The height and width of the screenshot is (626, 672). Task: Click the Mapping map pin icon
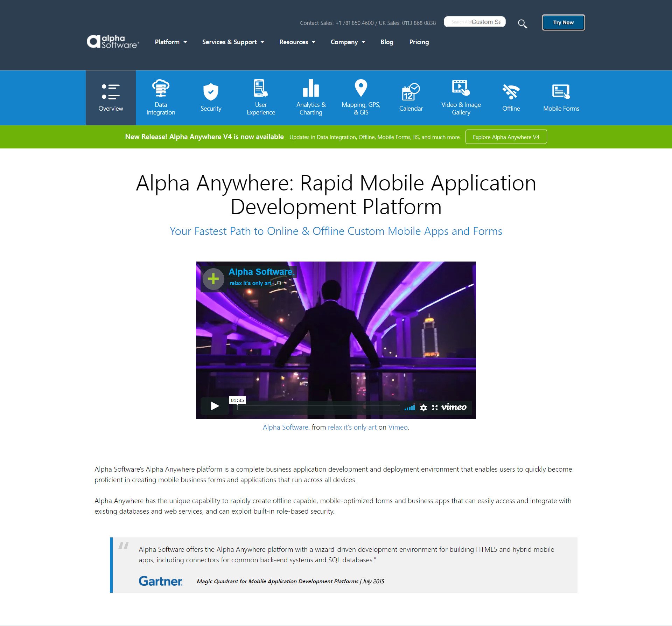coord(361,88)
